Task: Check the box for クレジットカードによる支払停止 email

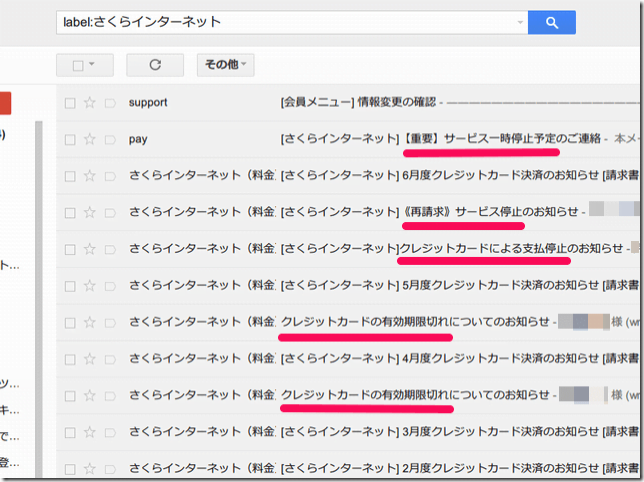Action: (70, 249)
